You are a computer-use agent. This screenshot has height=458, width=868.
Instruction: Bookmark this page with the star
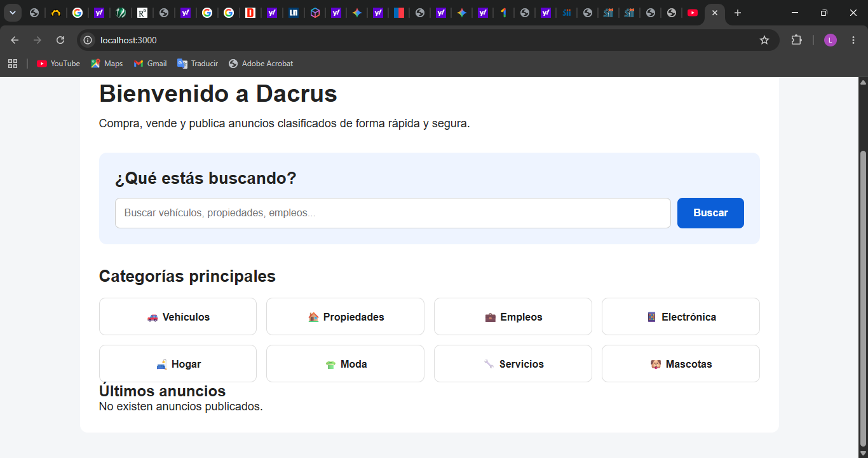[764, 40]
